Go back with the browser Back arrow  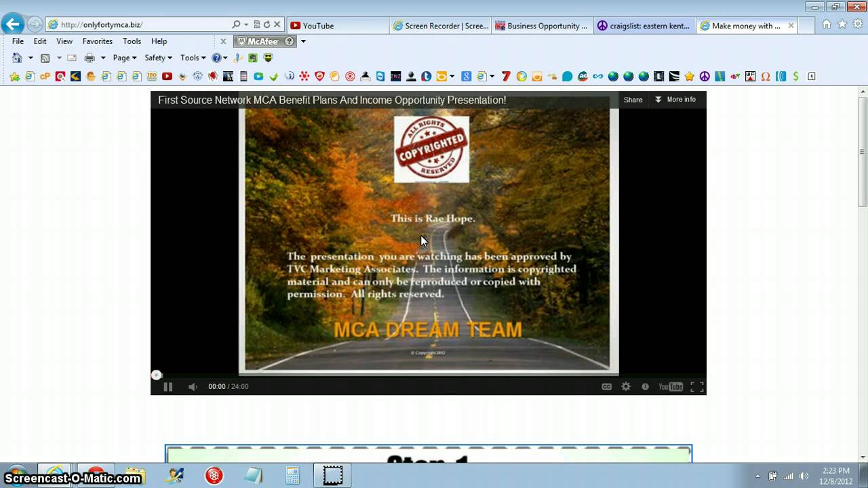pos(12,25)
